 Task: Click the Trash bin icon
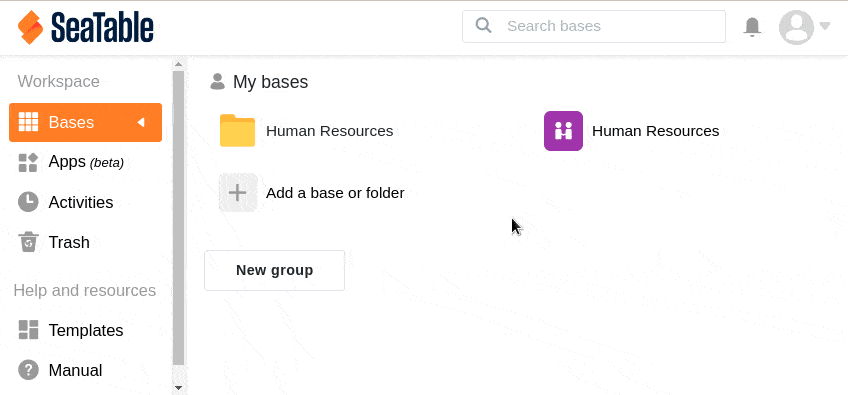click(x=28, y=242)
